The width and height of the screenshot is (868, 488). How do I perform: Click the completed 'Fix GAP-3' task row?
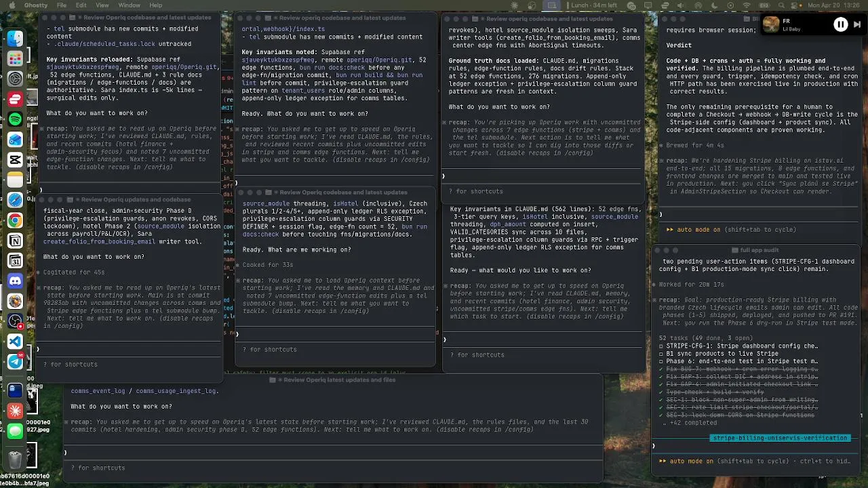point(738,377)
